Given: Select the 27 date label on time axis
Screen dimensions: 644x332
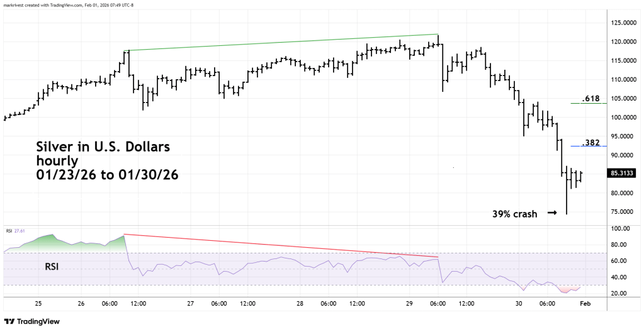Looking at the screenshot, I should click(x=190, y=304).
